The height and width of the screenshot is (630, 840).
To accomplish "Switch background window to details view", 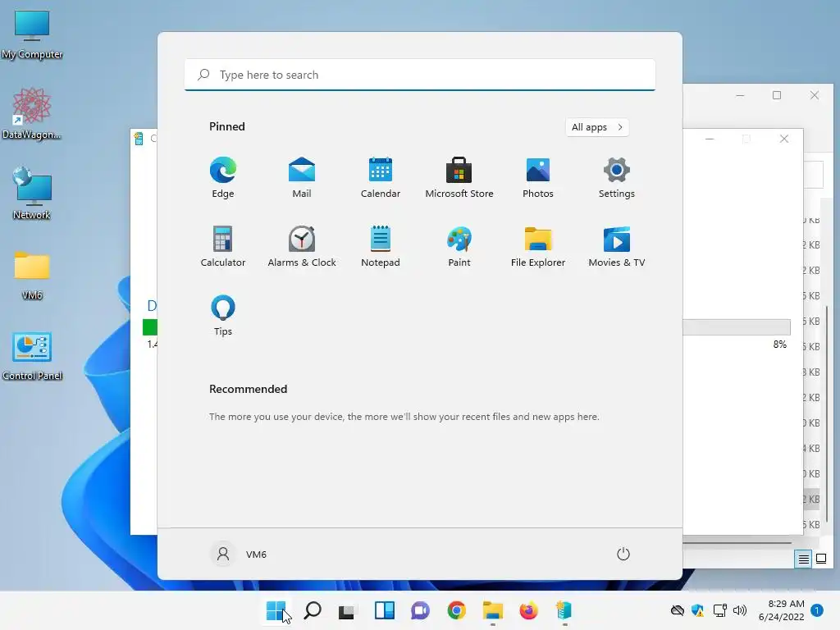I will [804, 559].
